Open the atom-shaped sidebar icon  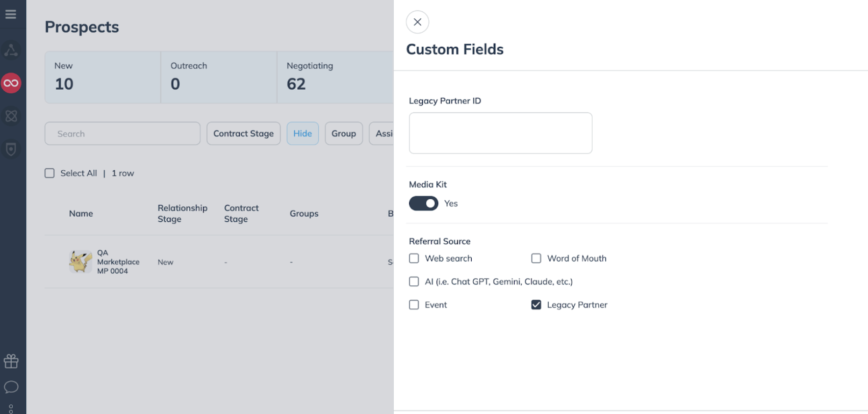coord(11,116)
